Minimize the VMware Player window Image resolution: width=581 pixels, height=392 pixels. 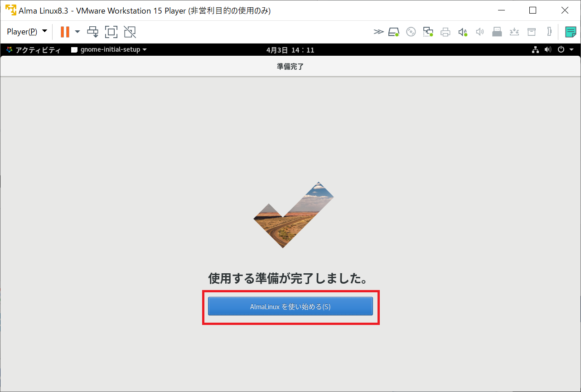tap(501, 10)
